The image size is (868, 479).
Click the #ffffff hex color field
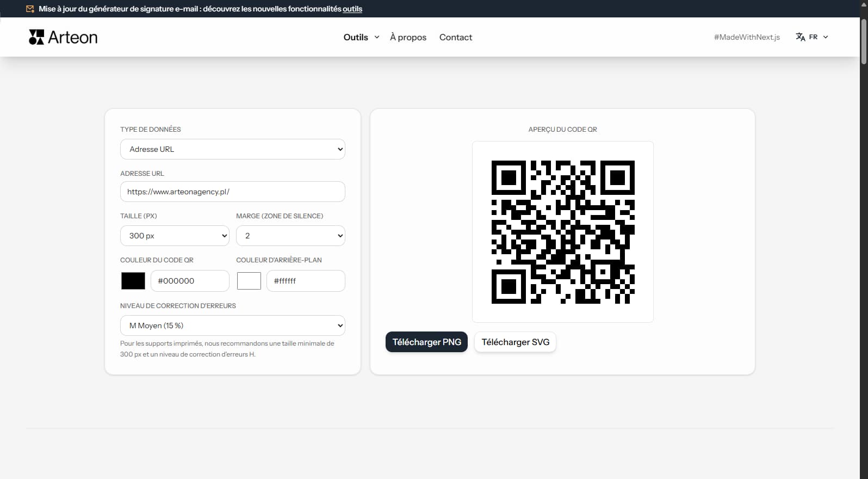[306, 281]
